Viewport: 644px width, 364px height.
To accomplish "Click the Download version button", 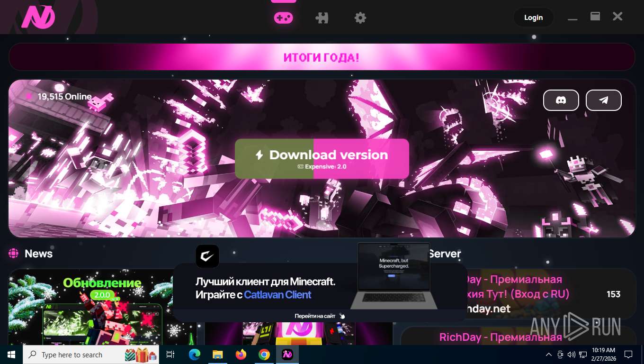I will click(322, 159).
